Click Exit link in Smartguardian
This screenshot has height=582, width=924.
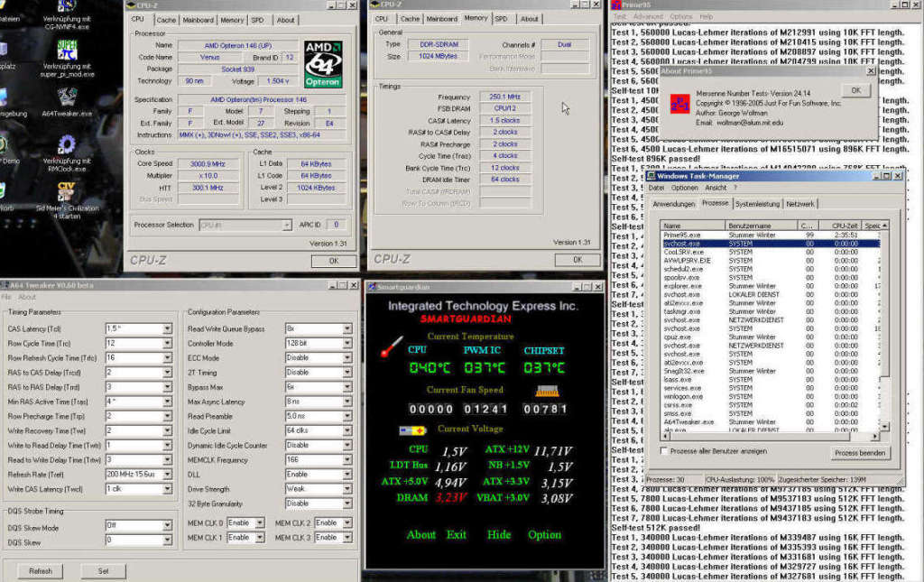(x=456, y=535)
